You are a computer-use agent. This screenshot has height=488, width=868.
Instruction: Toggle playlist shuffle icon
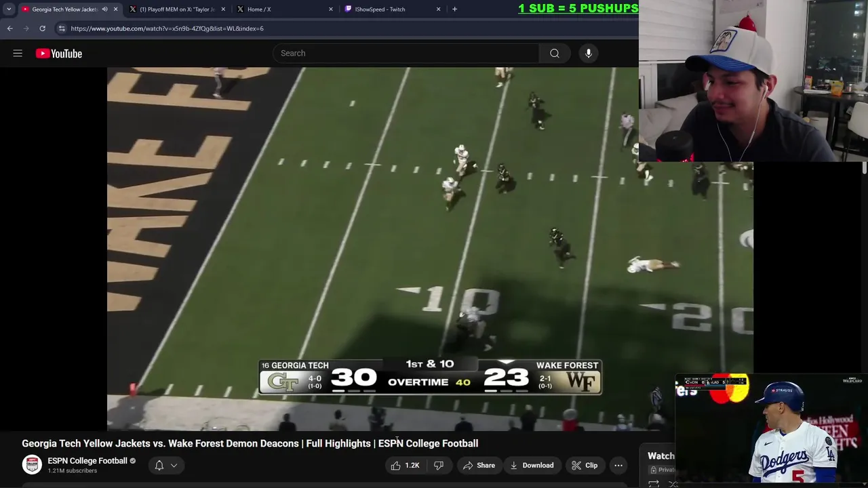pyautogui.click(x=673, y=484)
